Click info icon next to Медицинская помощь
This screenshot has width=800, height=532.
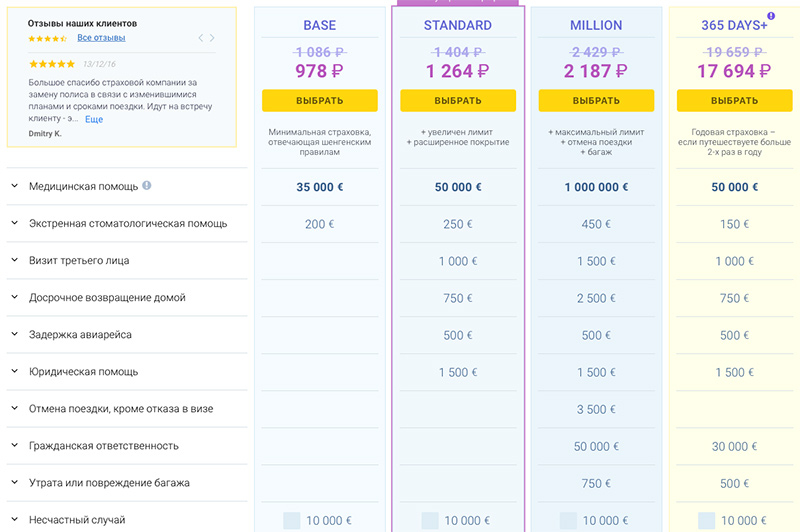[x=147, y=186]
